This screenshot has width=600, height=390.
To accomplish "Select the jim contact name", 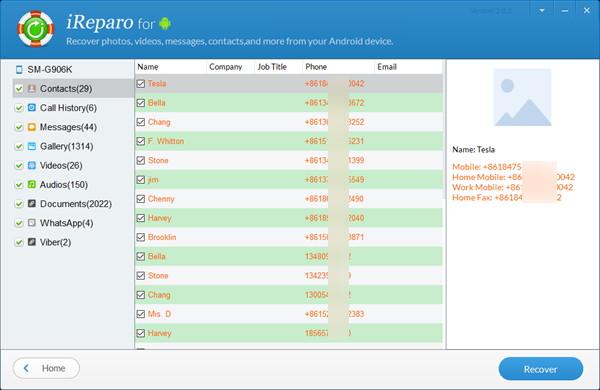I will 153,179.
